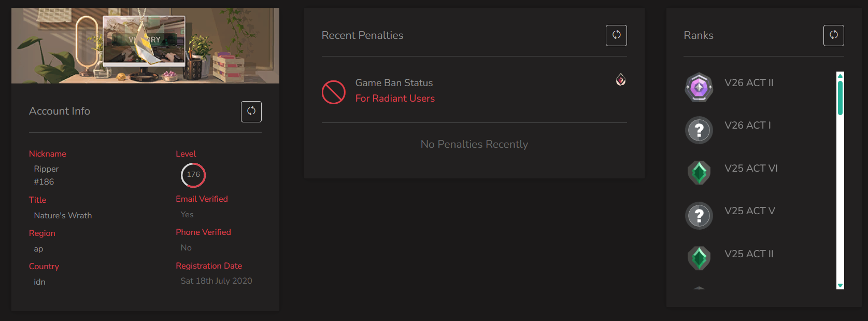868x321 pixels.
Task: Click the Radiant rank icon beside Game Ban Status
Action: tap(621, 79)
